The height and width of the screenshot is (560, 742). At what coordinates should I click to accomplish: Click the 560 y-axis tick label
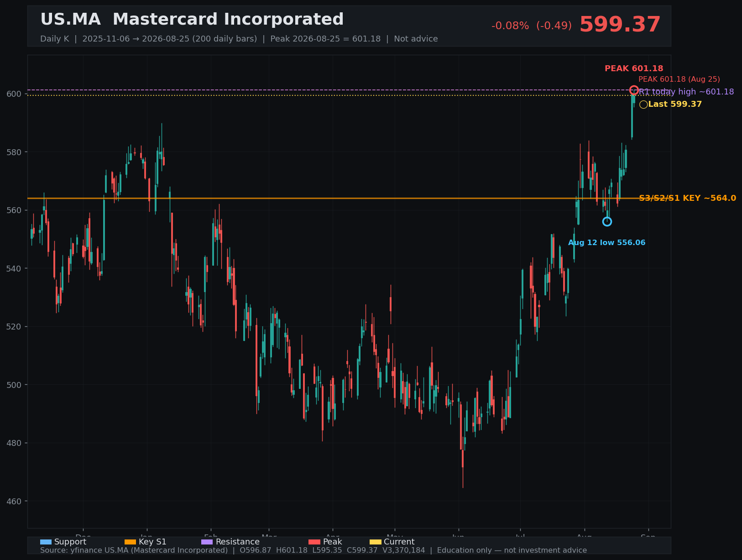coord(14,210)
